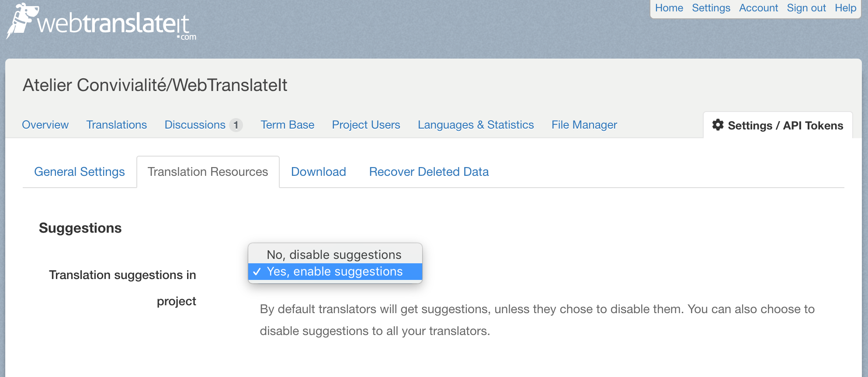
Task: View Languages & Statistics
Action: click(476, 125)
